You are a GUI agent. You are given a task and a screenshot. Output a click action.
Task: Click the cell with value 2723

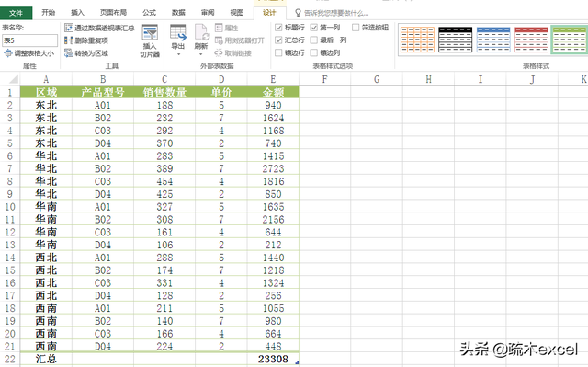click(273, 168)
